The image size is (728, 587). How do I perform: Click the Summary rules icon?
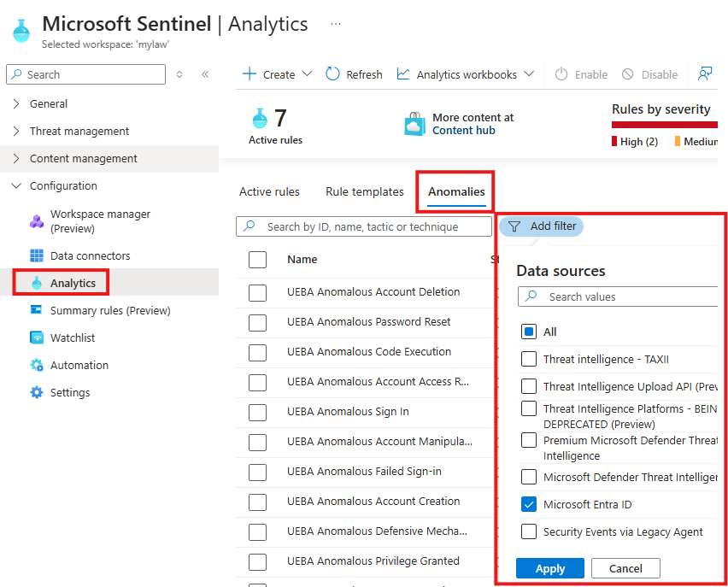(36, 310)
